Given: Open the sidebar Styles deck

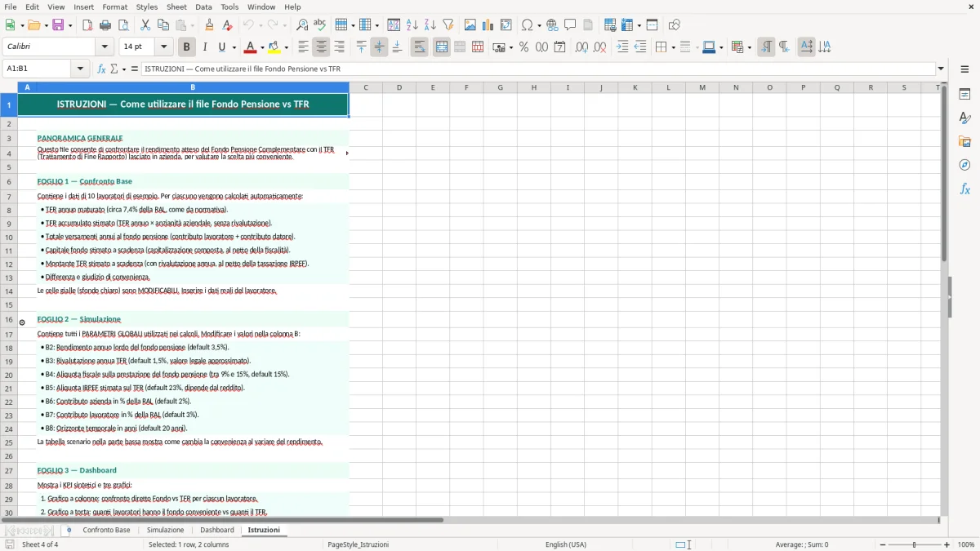Looking at the screenshot, I should click(x=964, y=118).
